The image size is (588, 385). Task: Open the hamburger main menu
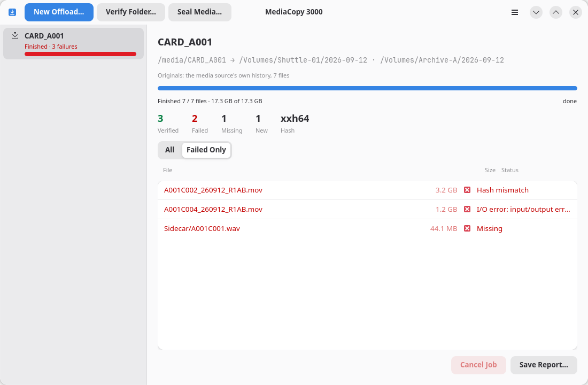click(514, 12)
